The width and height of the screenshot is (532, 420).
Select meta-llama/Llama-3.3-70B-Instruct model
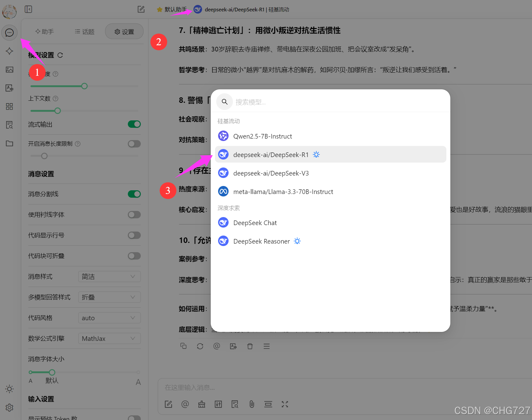[331, 192]
